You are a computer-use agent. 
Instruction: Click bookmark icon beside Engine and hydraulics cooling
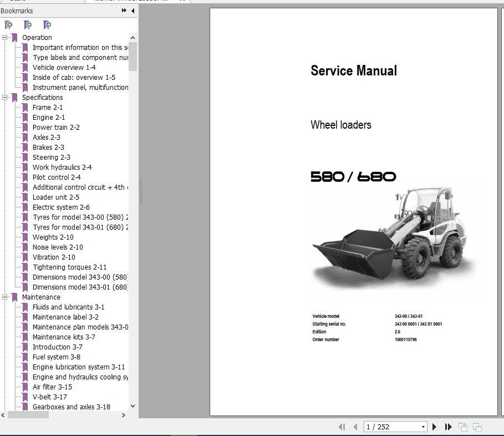[x=25, y=377]
